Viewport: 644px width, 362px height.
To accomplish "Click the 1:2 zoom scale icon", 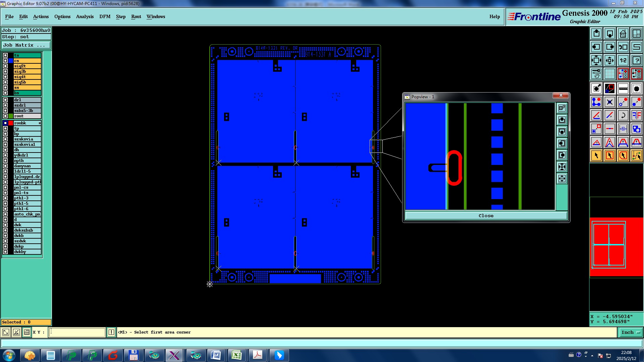I will click(623, 60).
